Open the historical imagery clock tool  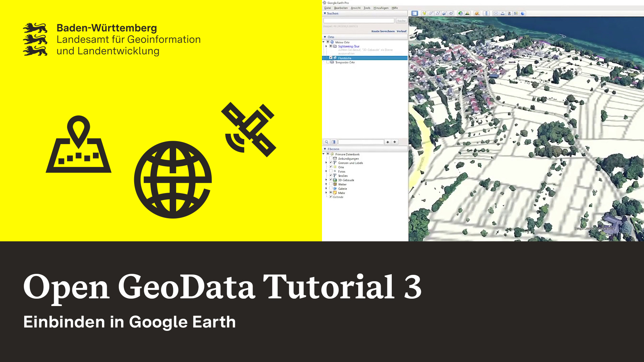[461, 13]
